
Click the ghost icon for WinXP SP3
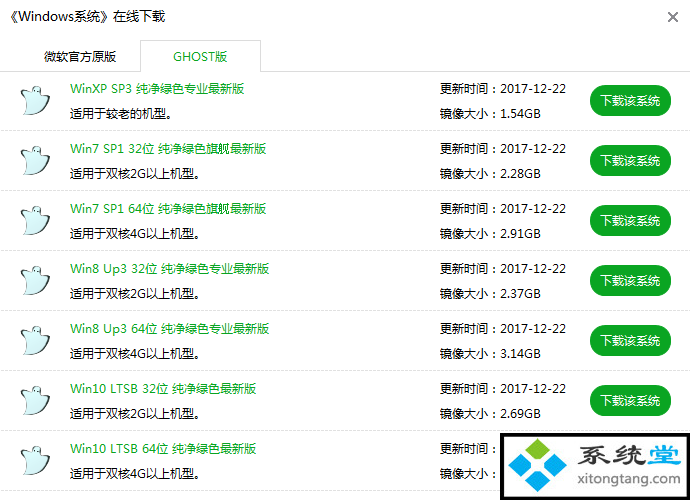coord(35,101)
